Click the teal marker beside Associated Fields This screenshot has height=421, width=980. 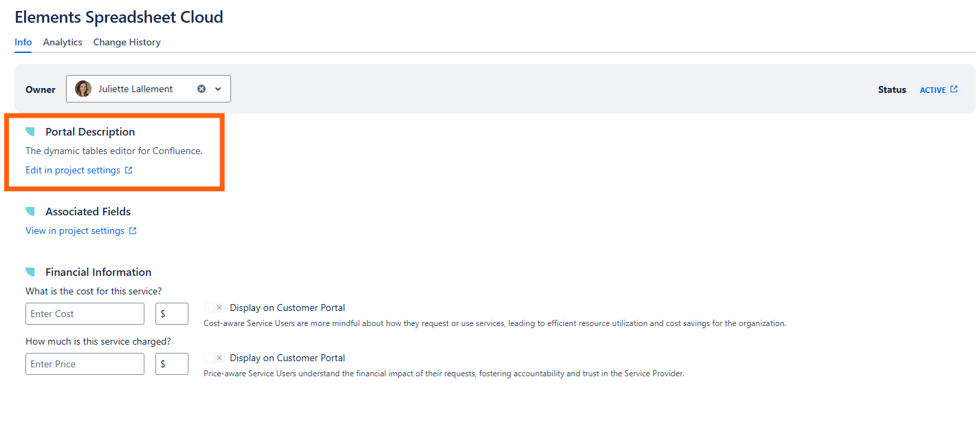30,211
